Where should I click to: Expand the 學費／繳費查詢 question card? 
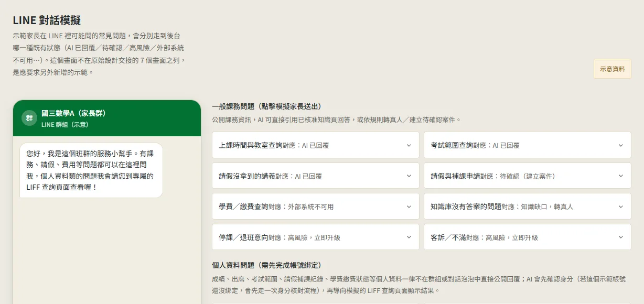pos(315,207)
